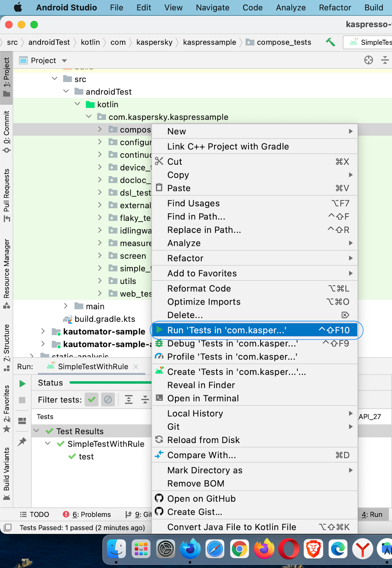Screen dimensions: 392x568
Task: Expand kautomator-sample module
Action: click(43, 332)
